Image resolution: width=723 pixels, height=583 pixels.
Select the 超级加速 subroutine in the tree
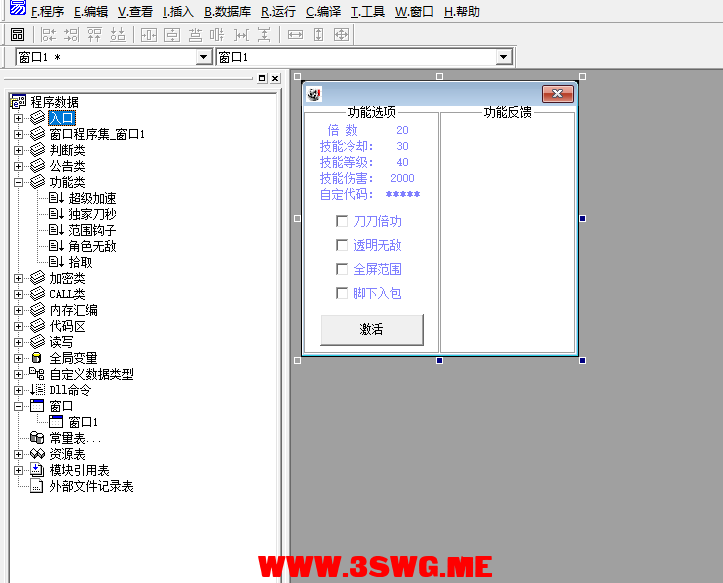(x=92, y=198)
